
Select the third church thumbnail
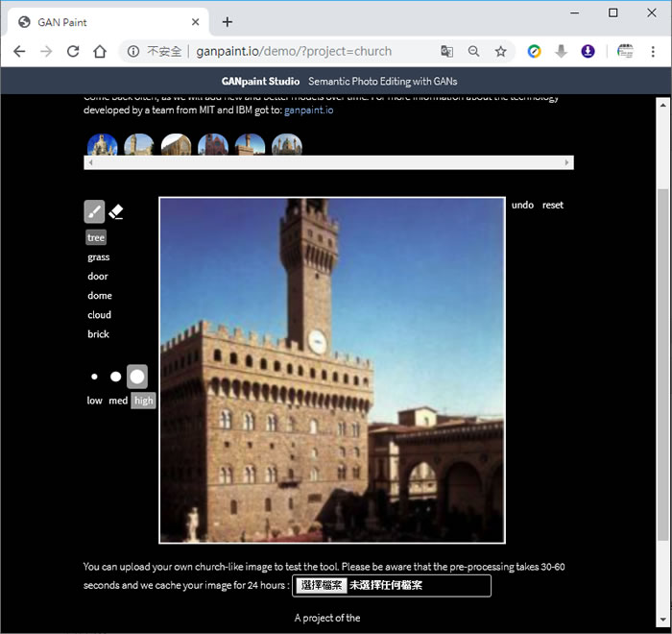pyautogui.click(x=176, y=144)
